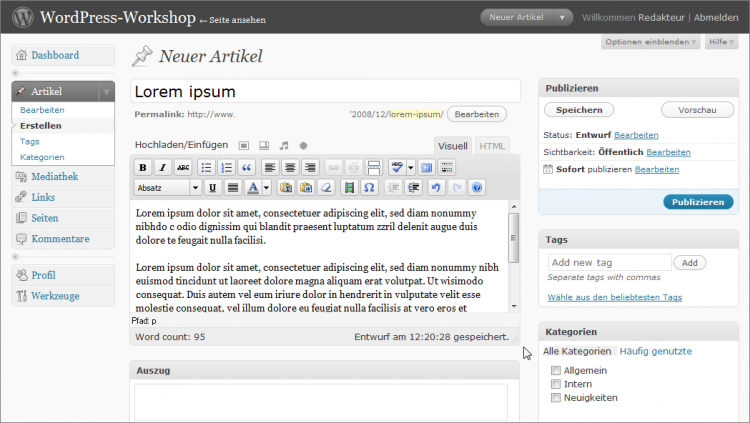Image resolution: width=750 pixels, height=423 pixels.
Task: Open Wähle aus den beliebtesten Tags link
Action: (614, 297)
